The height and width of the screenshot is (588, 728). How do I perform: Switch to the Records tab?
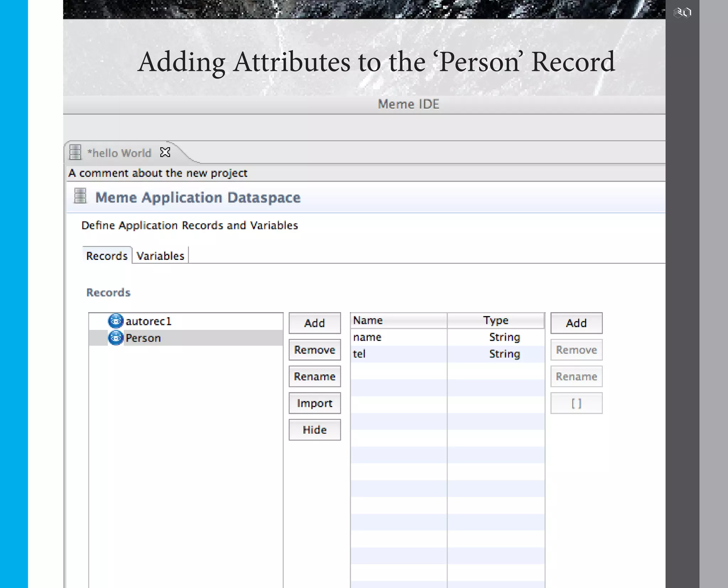coord(107,256)
